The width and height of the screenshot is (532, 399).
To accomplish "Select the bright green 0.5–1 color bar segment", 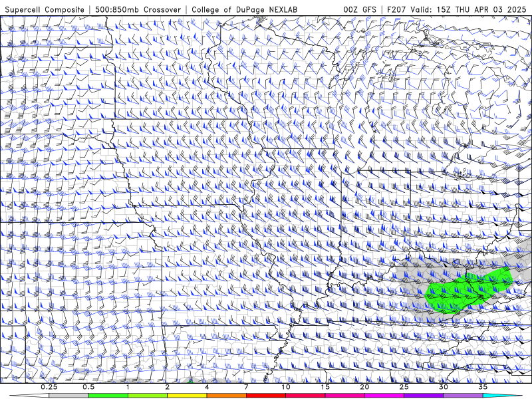I will coord(108,396).
